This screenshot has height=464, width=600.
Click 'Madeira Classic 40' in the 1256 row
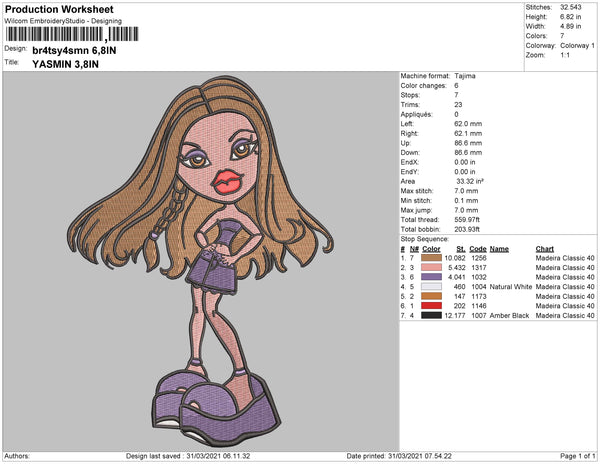click(565, 258)
